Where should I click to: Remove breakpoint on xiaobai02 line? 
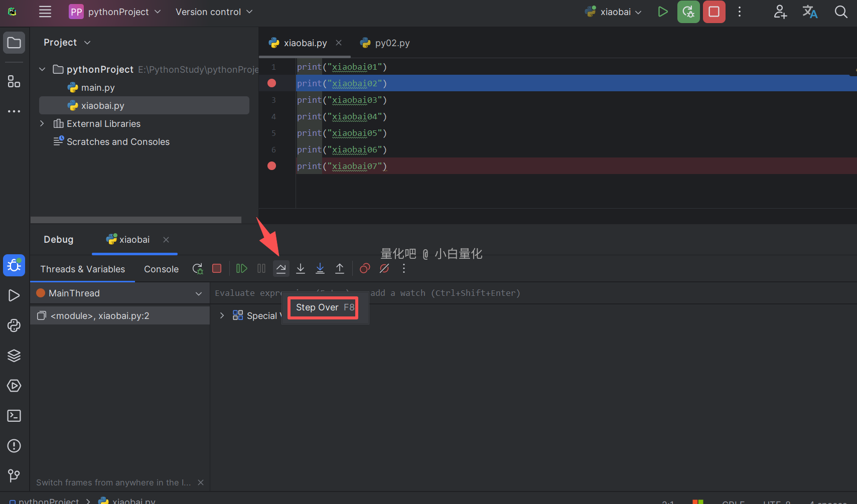pyautogui.click(x=272, y=83)
